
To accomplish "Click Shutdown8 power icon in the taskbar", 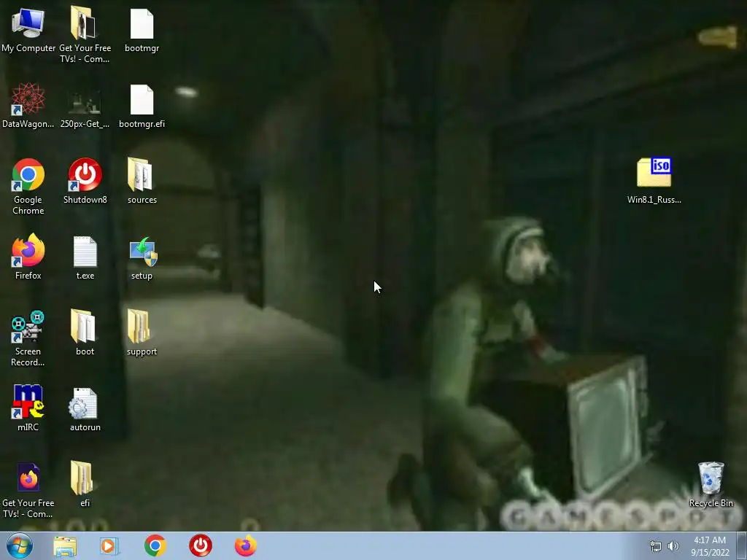I will [x=201, y=545].
